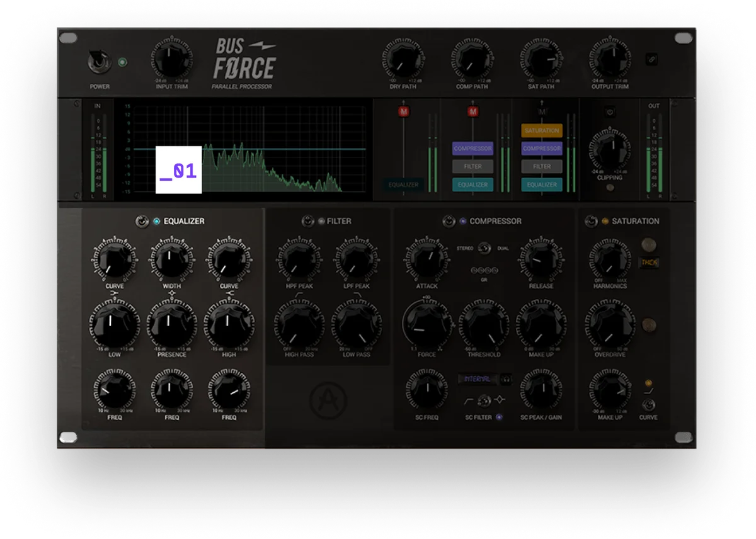Mute the Comp Path with M button

click(x=472, y=111)
